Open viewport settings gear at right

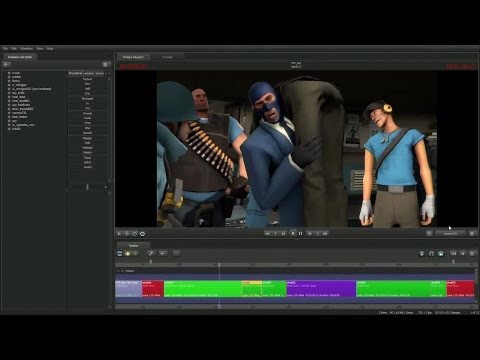coord(472,234)
